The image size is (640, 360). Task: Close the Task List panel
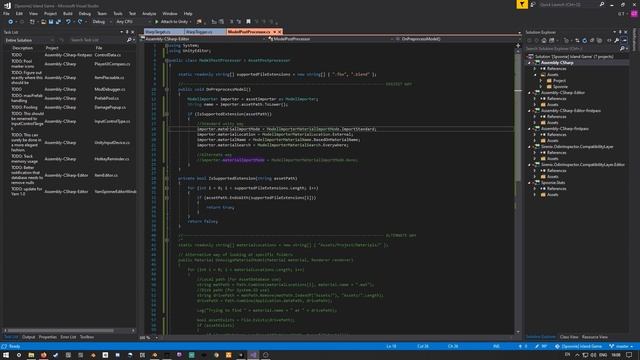[x=132, y=32]
